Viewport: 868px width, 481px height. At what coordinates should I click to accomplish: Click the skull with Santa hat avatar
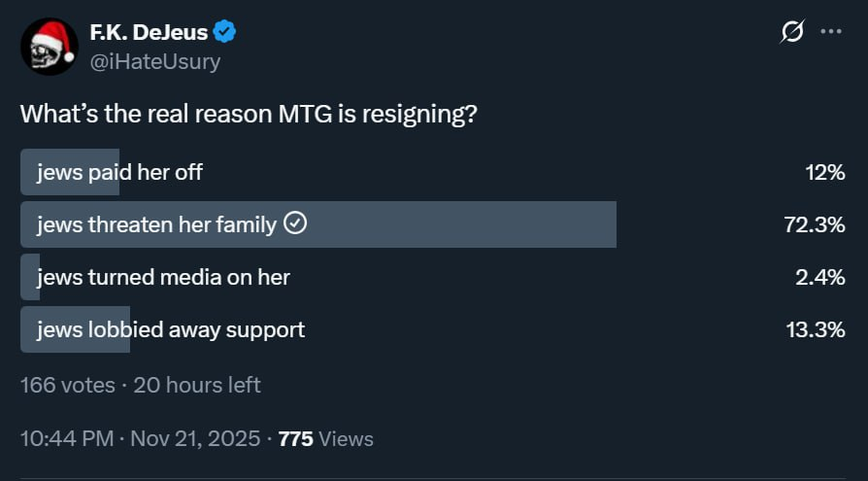pos(50,46)
